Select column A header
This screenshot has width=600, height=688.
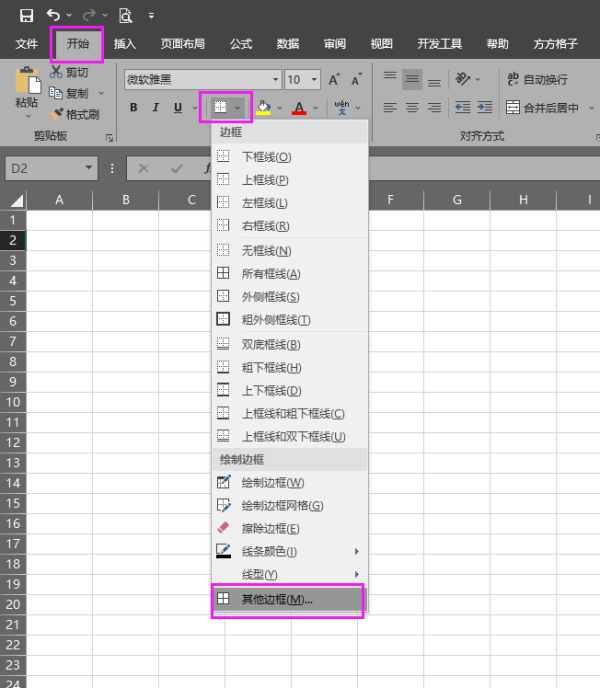click(59, 200)
